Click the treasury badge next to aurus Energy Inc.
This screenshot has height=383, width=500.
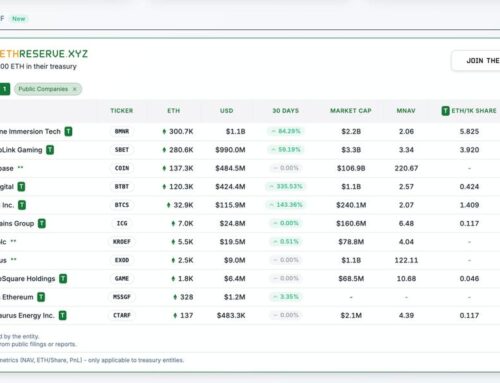pos(62,315)
